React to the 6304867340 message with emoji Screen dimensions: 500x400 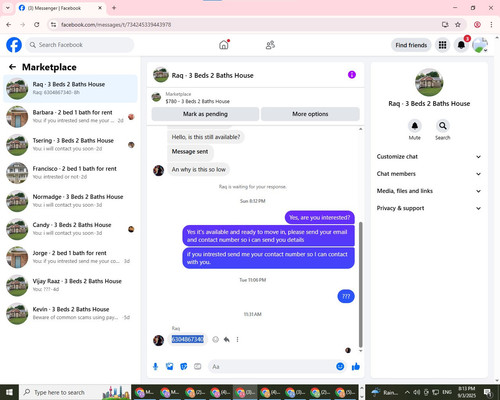tap(216, 339)
